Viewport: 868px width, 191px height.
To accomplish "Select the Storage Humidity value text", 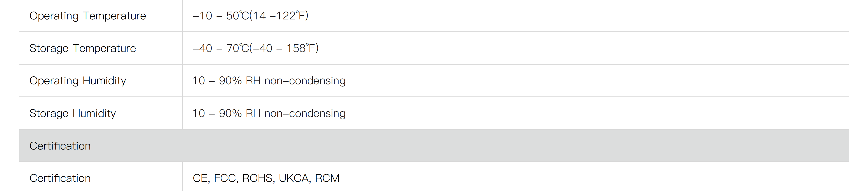I will [269, 113].
